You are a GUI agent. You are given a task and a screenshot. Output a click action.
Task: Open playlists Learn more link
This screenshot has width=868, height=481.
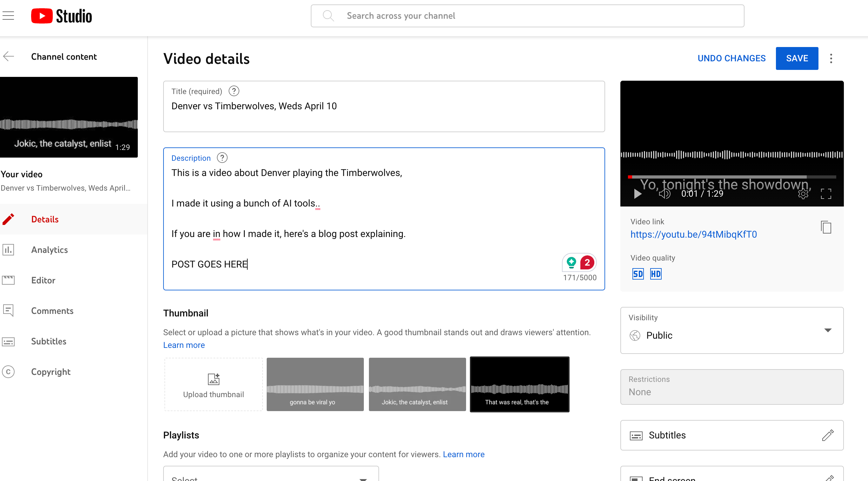point(463,454)
